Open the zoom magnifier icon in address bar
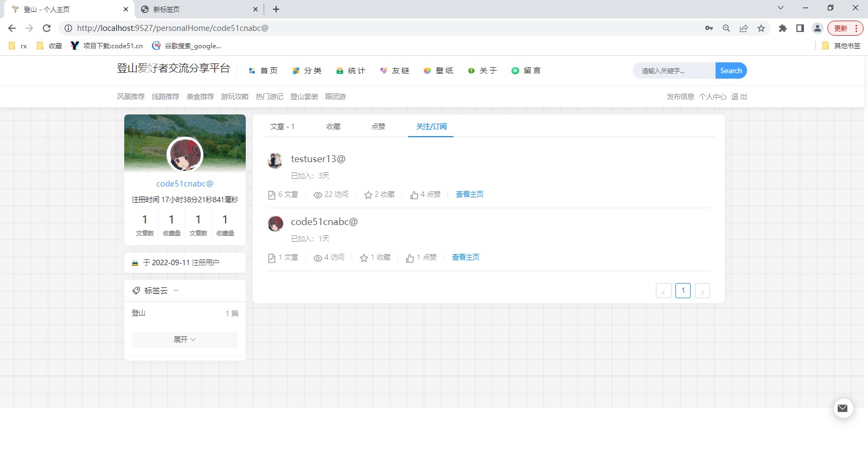Viewport: 868px width, 462px height. tap(726, 28)
